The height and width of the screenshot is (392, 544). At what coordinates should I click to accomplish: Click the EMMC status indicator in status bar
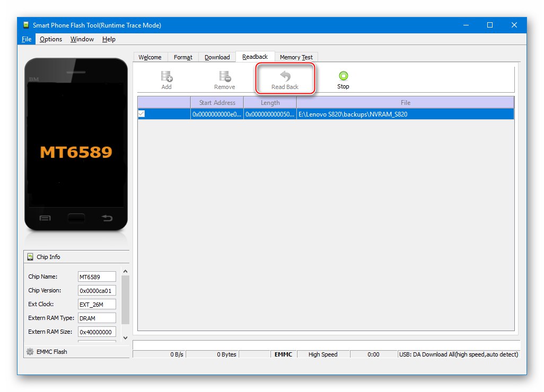click(283, 354)
